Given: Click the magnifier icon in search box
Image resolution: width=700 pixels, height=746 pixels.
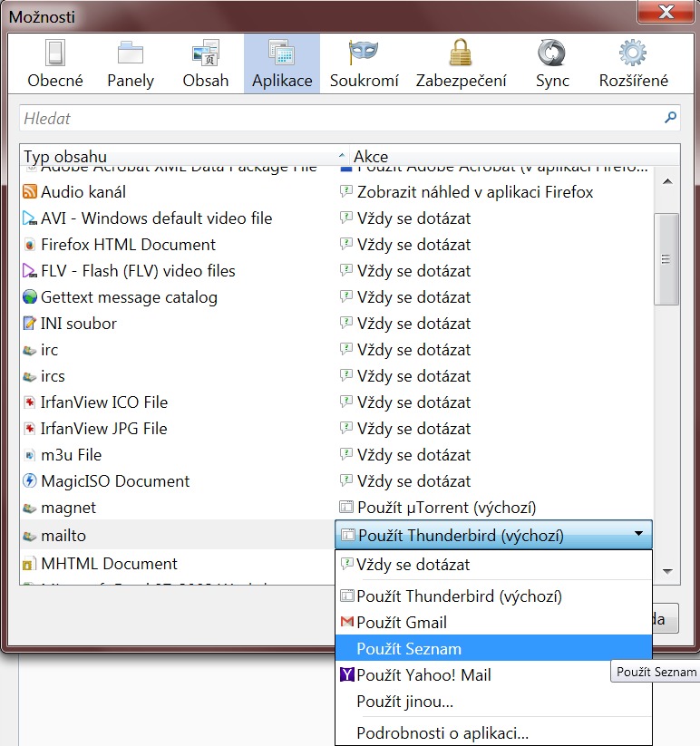Looking at the screenshot, I should click(x=670, y=117).
